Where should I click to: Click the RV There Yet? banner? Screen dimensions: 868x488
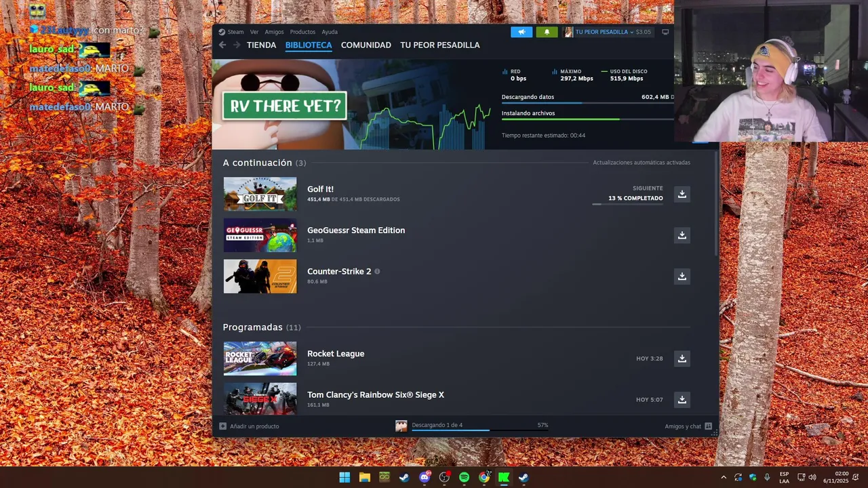click(284, 106)
